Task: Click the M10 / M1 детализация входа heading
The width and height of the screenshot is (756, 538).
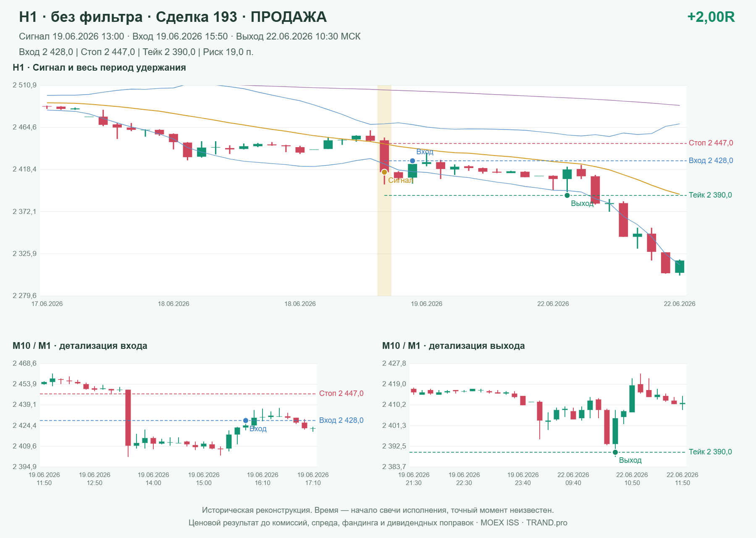Action: [x=80, y=346]
